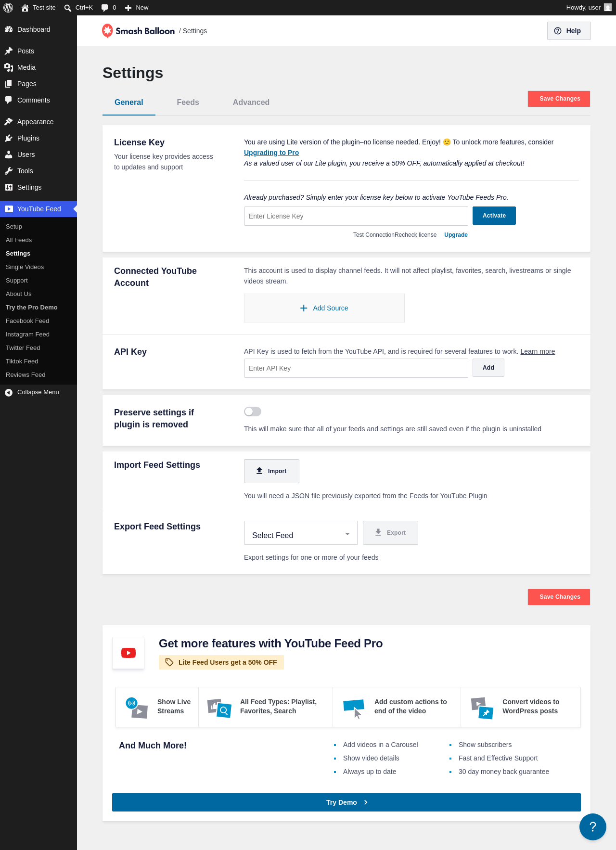Click the Import button

tap(271, 471)
